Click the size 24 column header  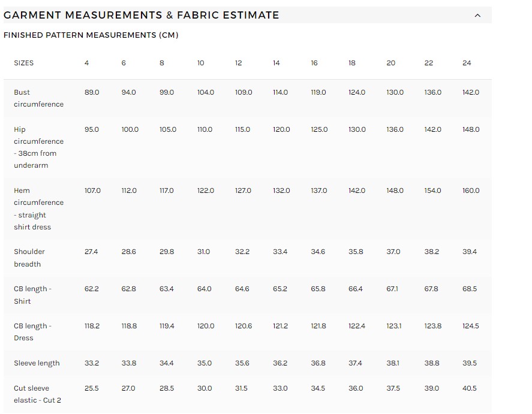467,63
